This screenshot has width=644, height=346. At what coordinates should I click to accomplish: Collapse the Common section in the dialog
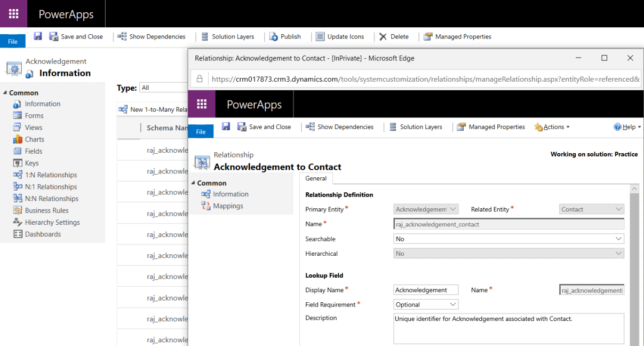click(x=194, y=183)
